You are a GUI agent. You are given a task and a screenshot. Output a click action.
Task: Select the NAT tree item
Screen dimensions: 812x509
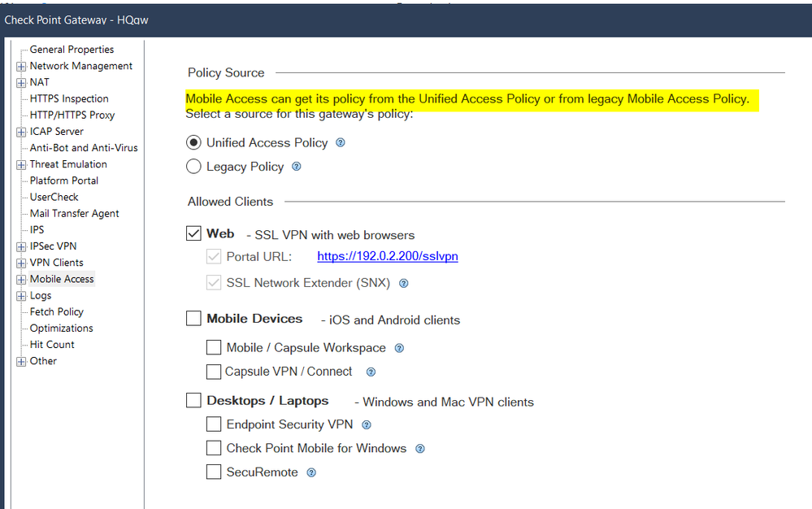click(x=40, y=82)
